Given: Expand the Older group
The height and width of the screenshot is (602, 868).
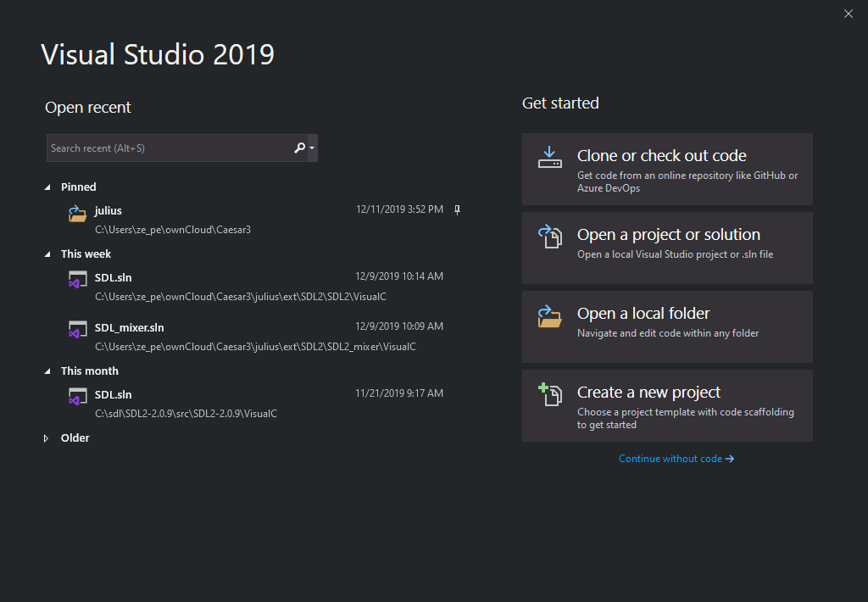Looking at the screenshot, I should [x=47, y=438].
